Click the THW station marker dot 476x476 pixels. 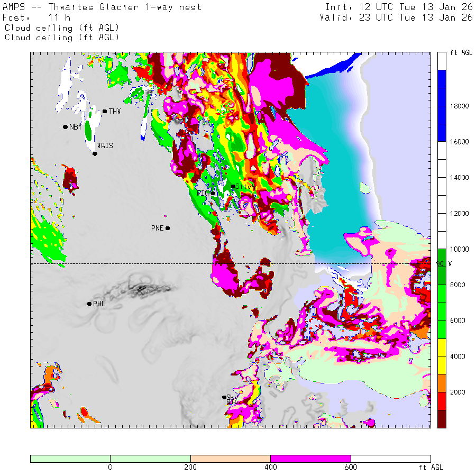(105, 111)
